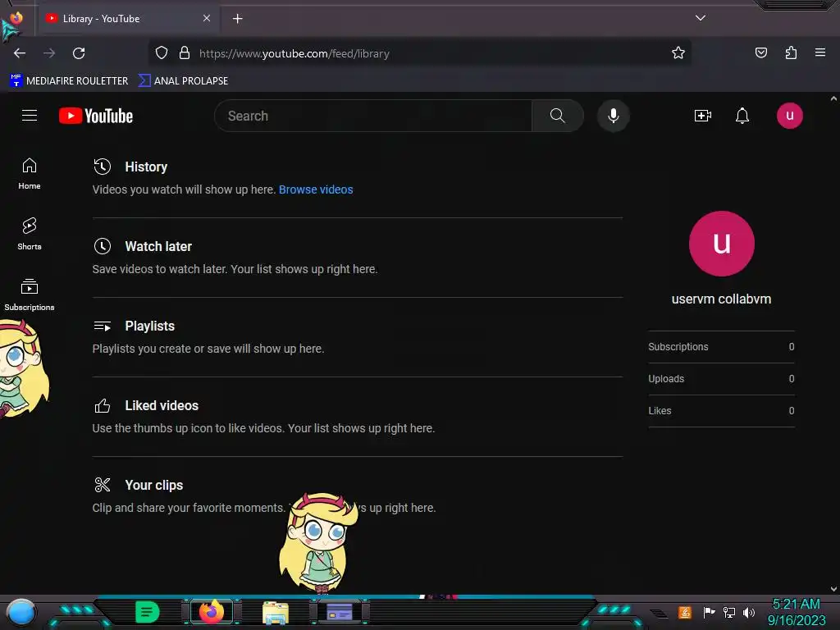Expand the list all tabs dropdown
The width and height of the screenshot is (840, 630).
[x=701, y=18]
